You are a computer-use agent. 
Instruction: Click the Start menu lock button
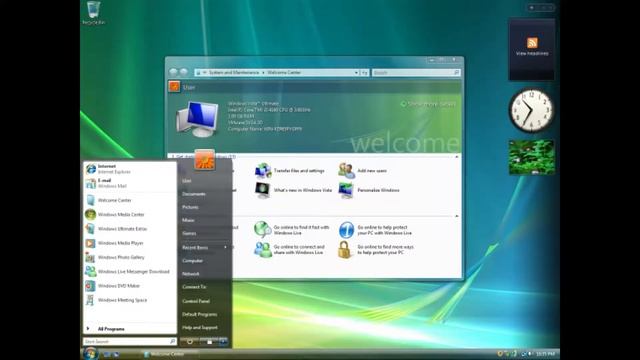pos(209,342)
